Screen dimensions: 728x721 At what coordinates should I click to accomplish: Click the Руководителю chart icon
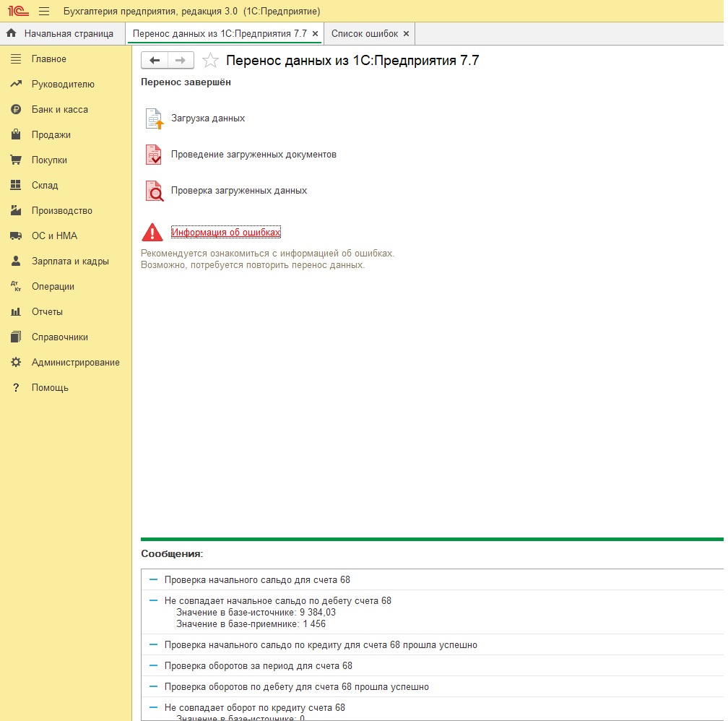(x=16, y=84)
